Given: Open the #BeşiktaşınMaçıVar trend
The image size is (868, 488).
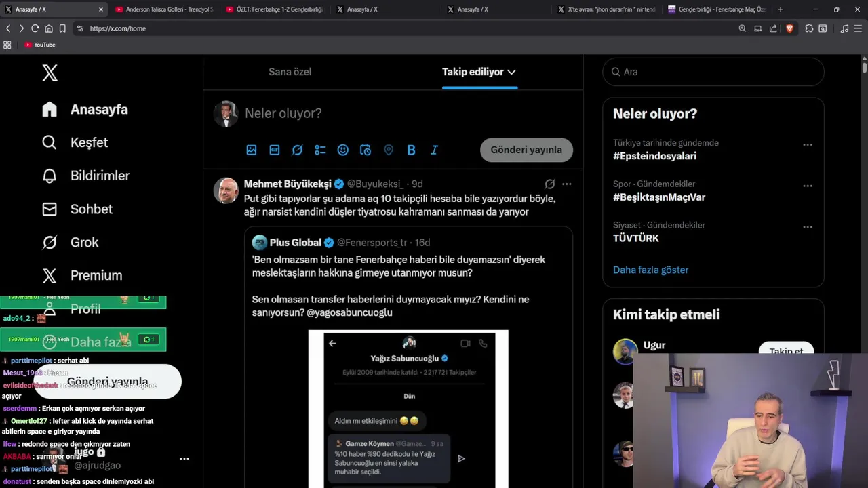Looking at the screenshot, I should (x=659, y=197).
